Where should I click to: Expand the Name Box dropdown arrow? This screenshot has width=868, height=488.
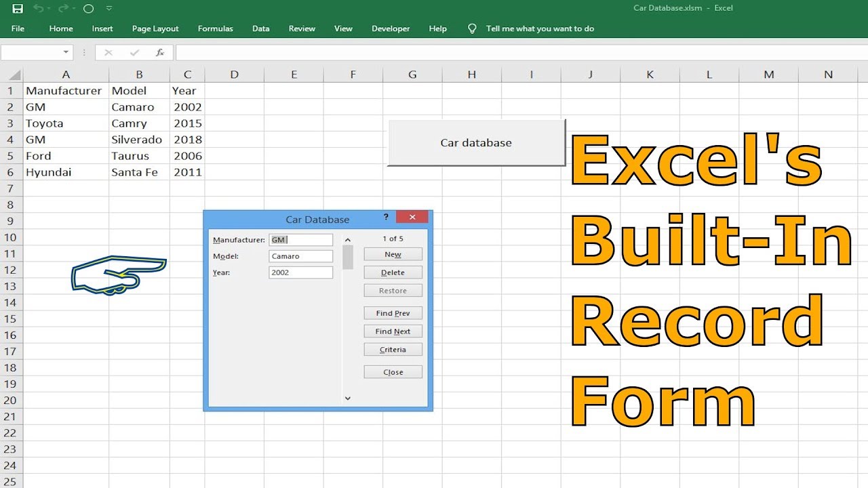[x=66, y=52]
